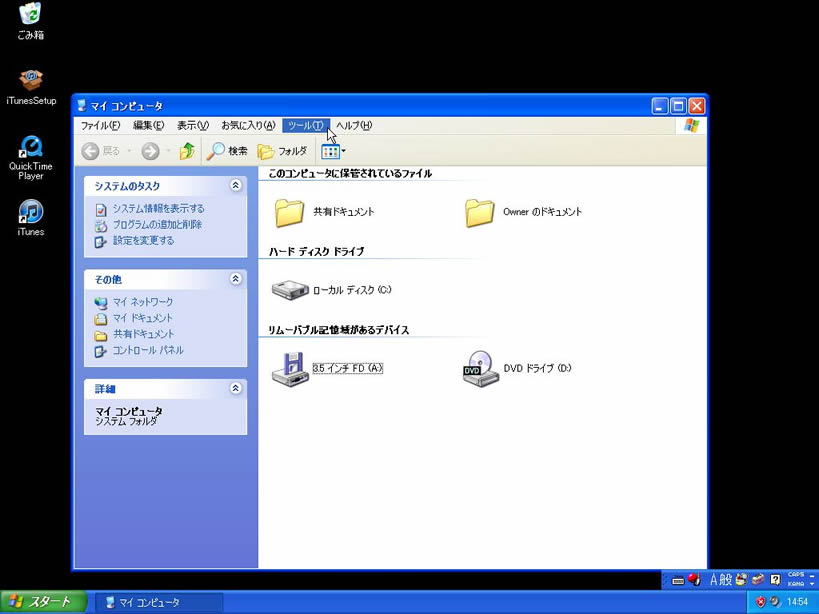Collapse the システムのタスク panel
The width and height of the screenshot is (819, 614).
236,185
